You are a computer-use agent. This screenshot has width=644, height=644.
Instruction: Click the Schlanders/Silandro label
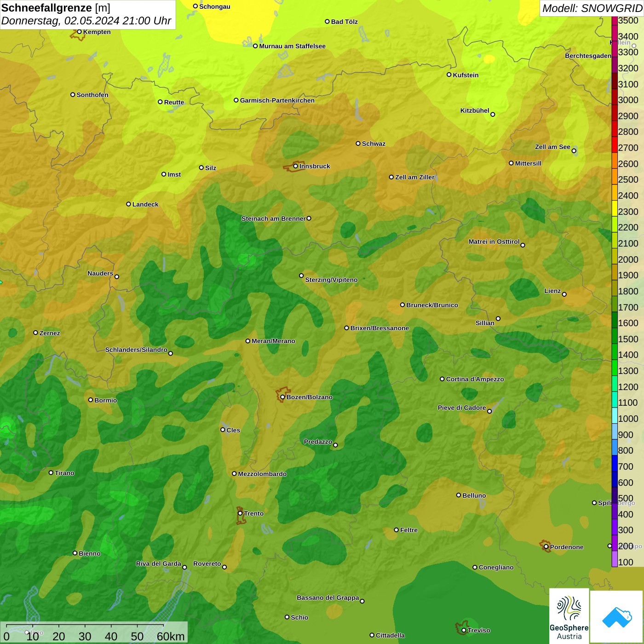pyautogui.click(x=136, y=350)
